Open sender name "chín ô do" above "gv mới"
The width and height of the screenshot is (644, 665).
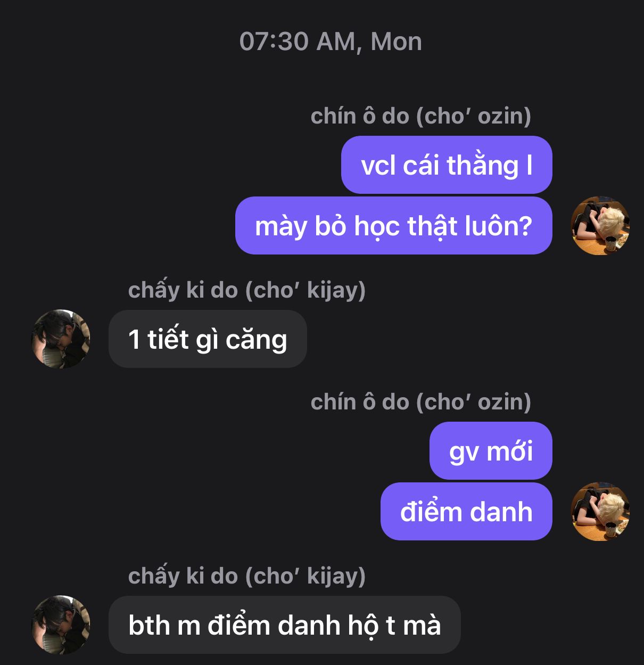360,402
